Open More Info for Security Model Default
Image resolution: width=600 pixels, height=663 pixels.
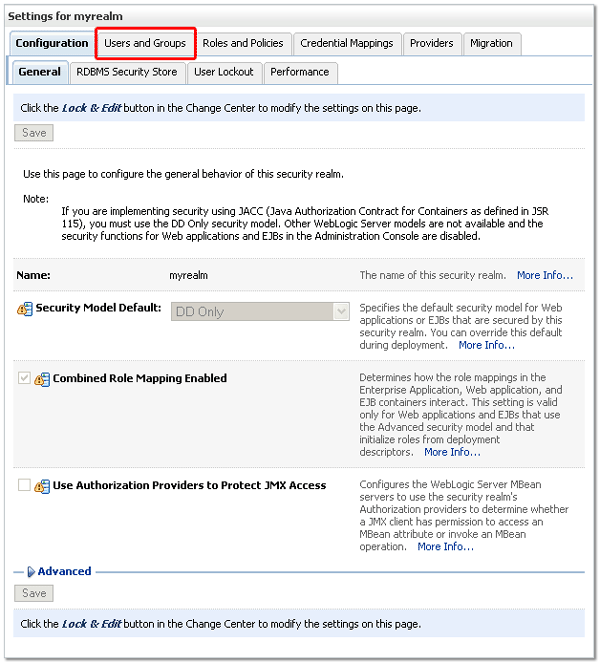(x=486, y=346)
